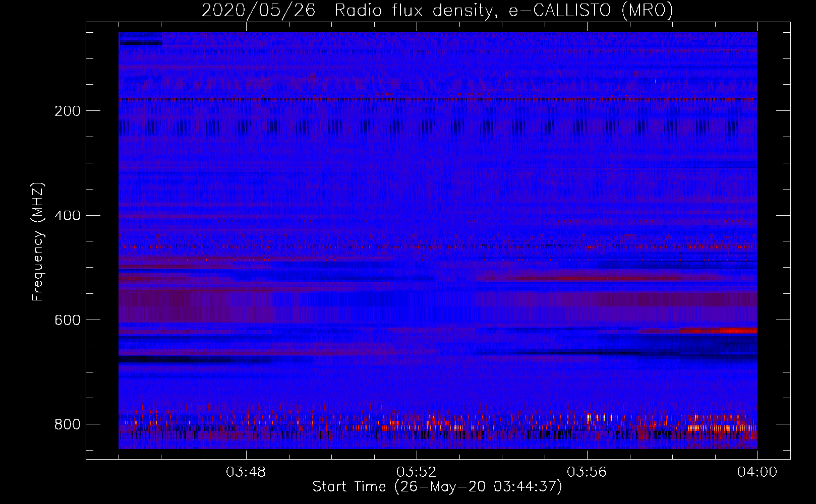Image resolution: width=816 pixels, height=504 pixels.
Task: Click the 03:48 time tick label
Action: (x=246, y=472)
